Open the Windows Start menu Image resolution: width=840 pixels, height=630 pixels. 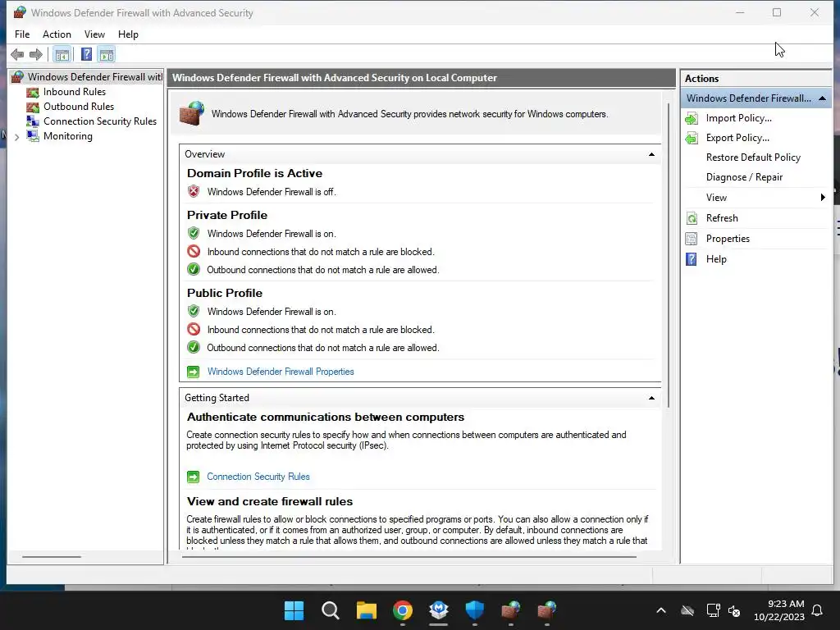click(x=294, y=610)
